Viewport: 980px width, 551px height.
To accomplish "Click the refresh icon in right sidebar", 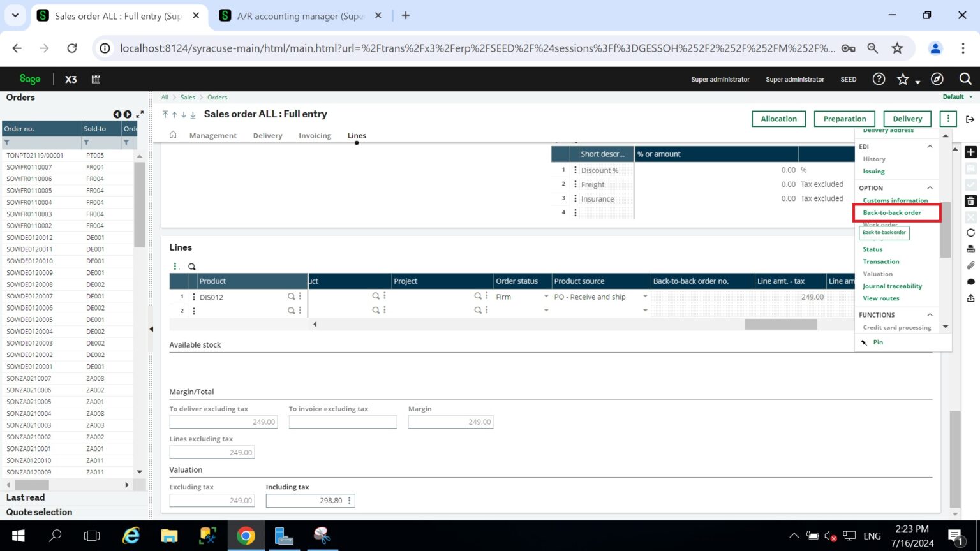I will coord(970,233).
